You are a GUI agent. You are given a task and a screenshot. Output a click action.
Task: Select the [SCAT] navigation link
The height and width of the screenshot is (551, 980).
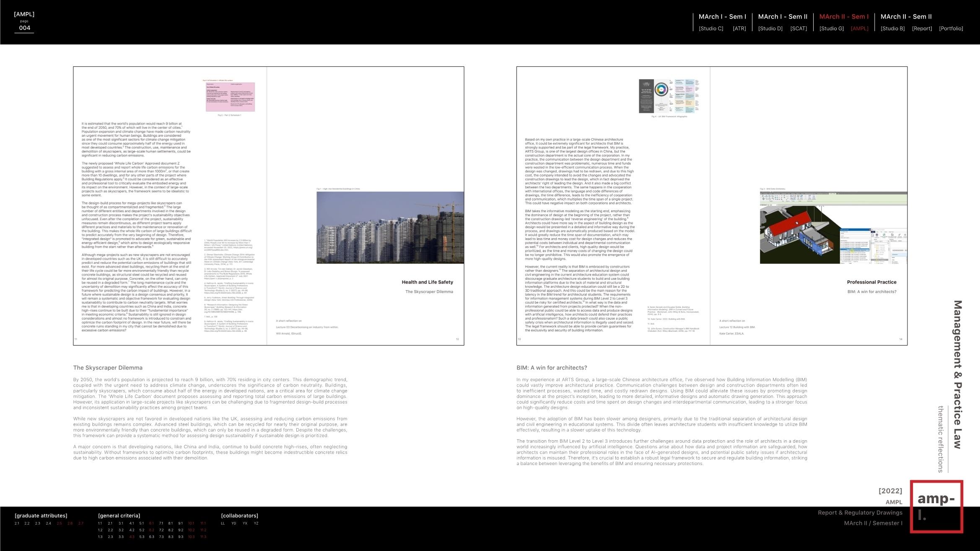tap(799, 29)
